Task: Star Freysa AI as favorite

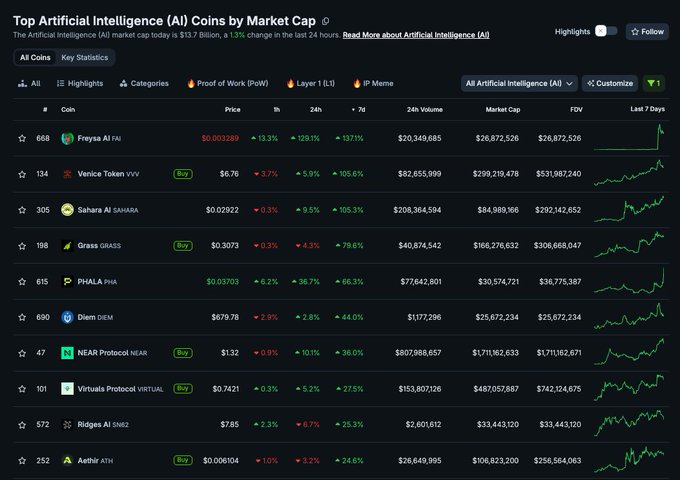Action: 22,138
